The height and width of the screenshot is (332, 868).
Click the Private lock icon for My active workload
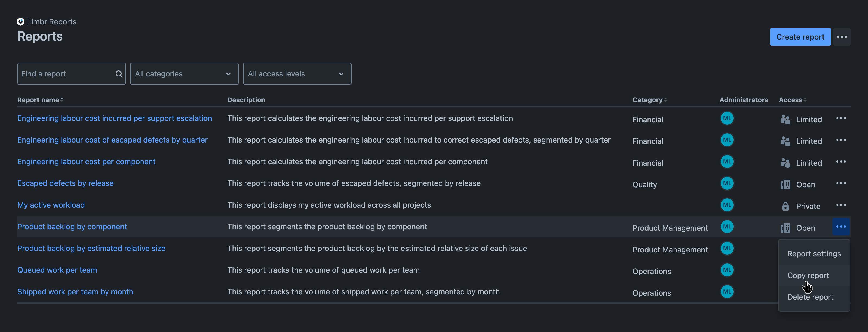tap(786, 206)
